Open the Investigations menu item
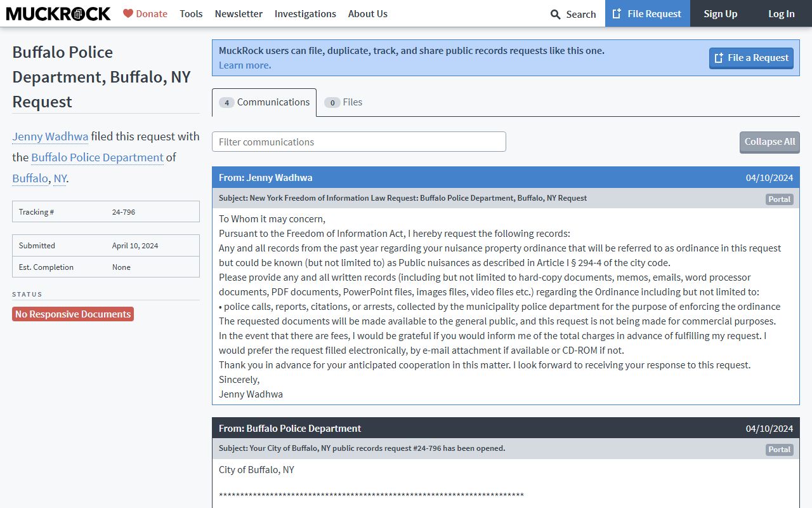 pos(305,13)
